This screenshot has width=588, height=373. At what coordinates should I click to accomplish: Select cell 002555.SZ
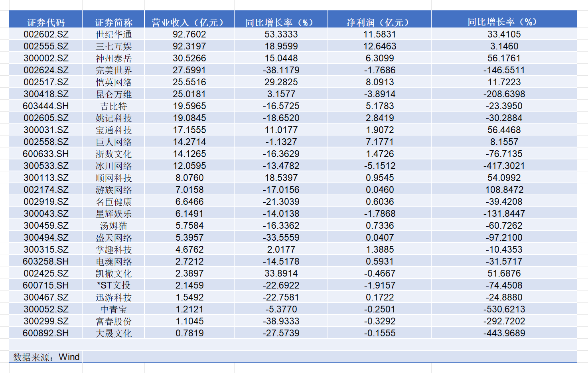click(46, 46)
